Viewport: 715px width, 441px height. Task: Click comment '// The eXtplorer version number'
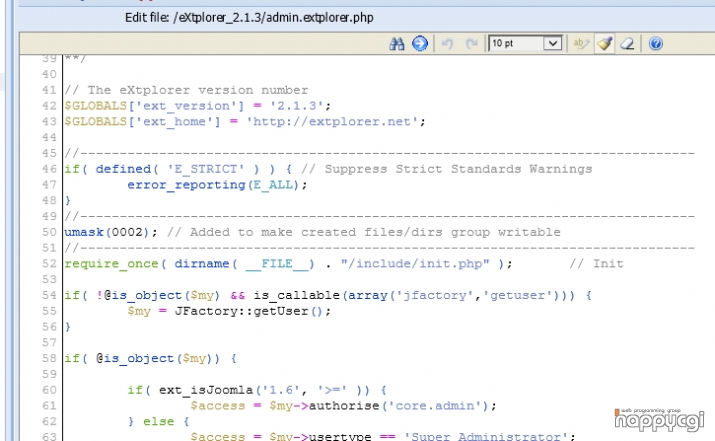[x=186, y=90]
